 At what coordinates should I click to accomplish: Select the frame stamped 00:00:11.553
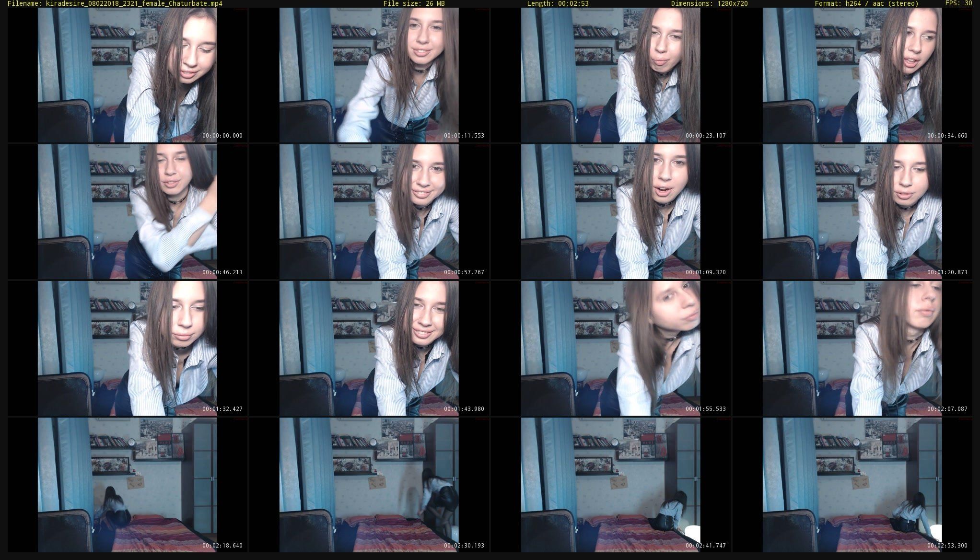coord(369,75)
